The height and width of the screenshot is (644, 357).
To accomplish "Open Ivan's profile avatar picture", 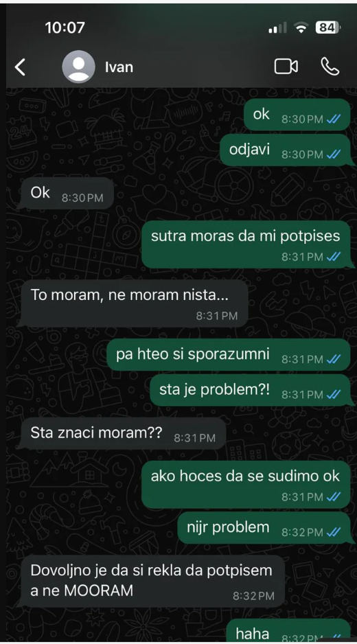I will 78,67.
